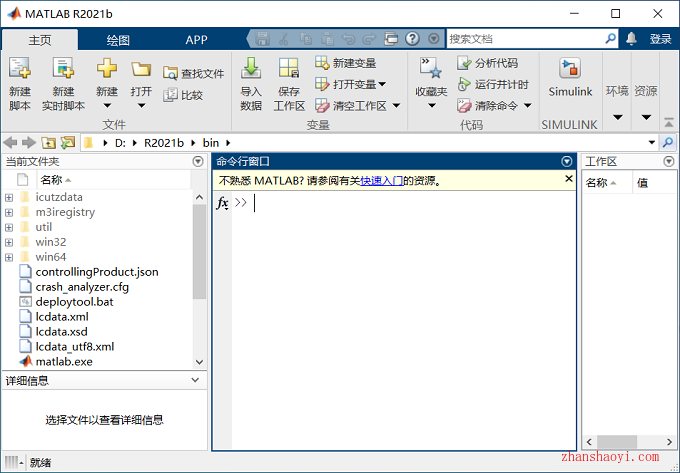Search the address bar with the magnifier
Screen dimensions: 680x473
(x=668, y=142)
